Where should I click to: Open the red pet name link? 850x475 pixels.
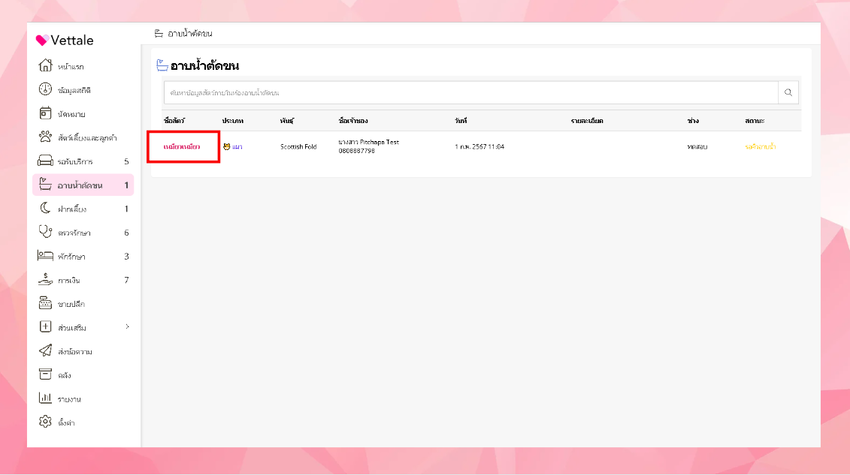[x=182, y=147]
